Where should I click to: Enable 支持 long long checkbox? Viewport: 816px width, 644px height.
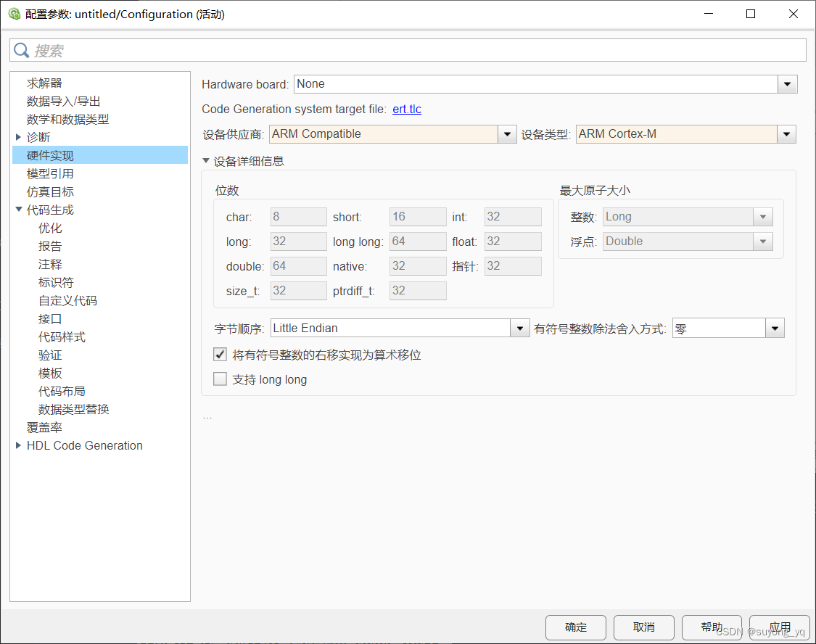(x=220, y=379)
